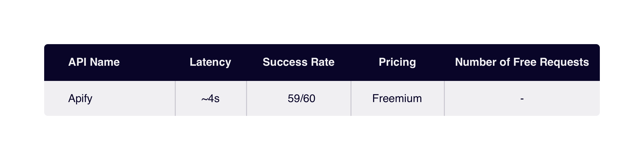Image resolution: width=644 pixels, height=160 pixels.
Task: Select the Pricing column header
Action: click(x=397, y=62)
